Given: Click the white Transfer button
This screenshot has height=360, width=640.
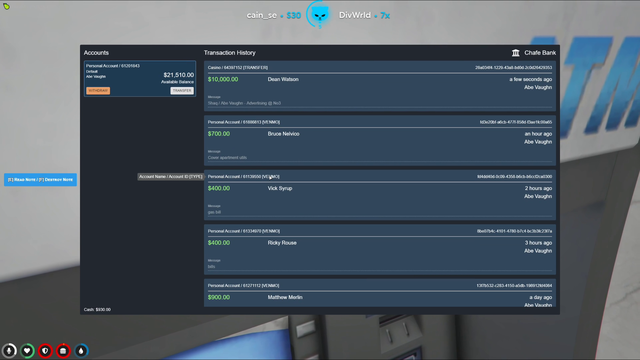Looking at the screenshot, I should pyautogui.click(x=182, y=91).
